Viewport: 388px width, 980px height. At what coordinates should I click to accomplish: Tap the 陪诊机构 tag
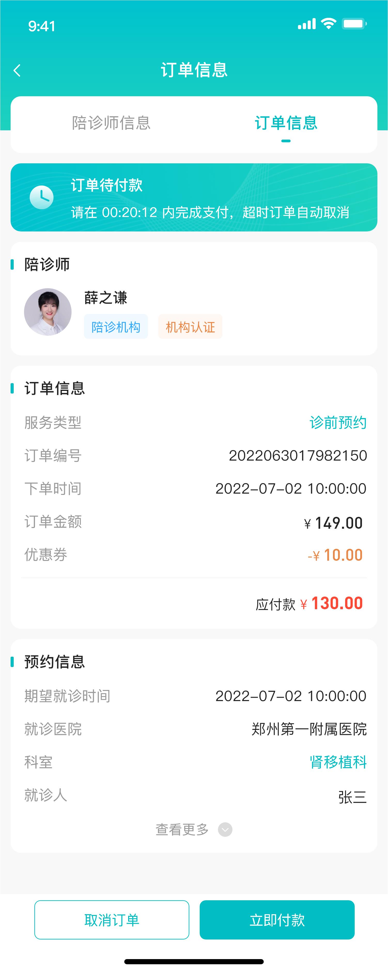[116, 327]
